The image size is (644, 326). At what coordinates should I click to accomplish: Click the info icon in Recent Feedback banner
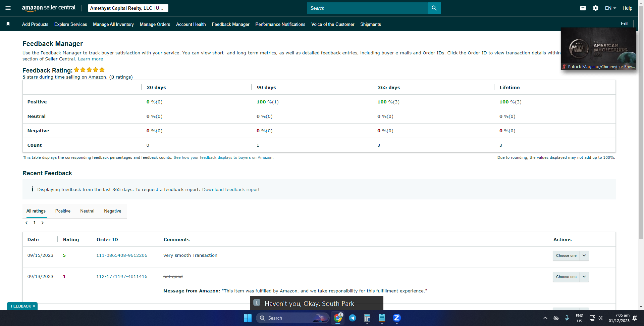coord(32,189)
